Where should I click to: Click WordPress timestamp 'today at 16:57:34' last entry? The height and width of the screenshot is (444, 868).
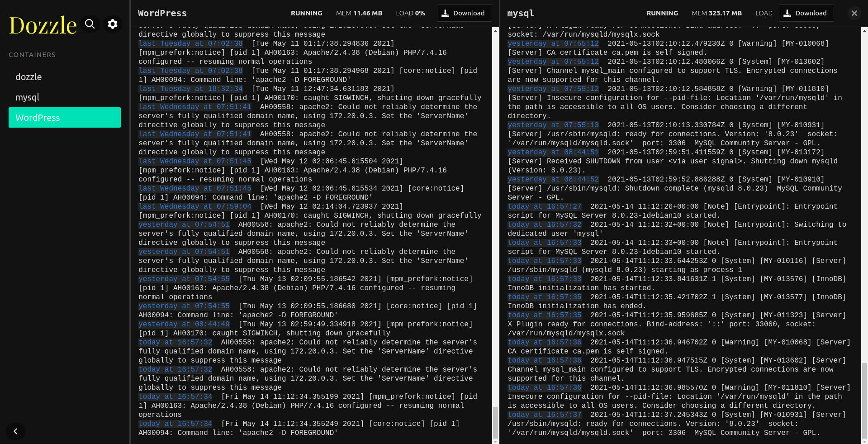pos(175,424)
